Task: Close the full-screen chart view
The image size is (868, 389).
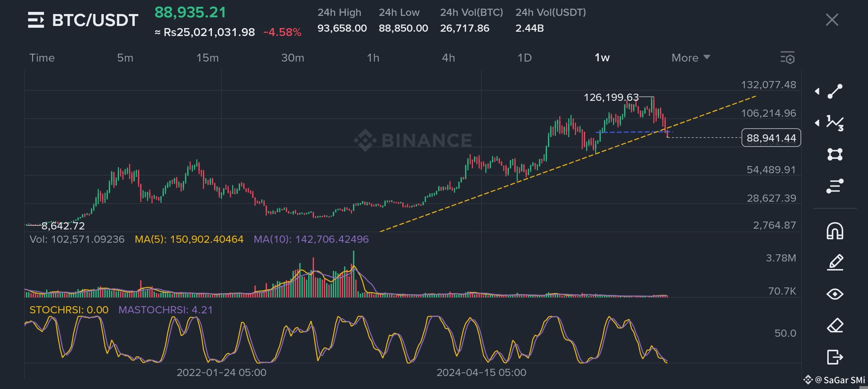Action: [832, 20]
